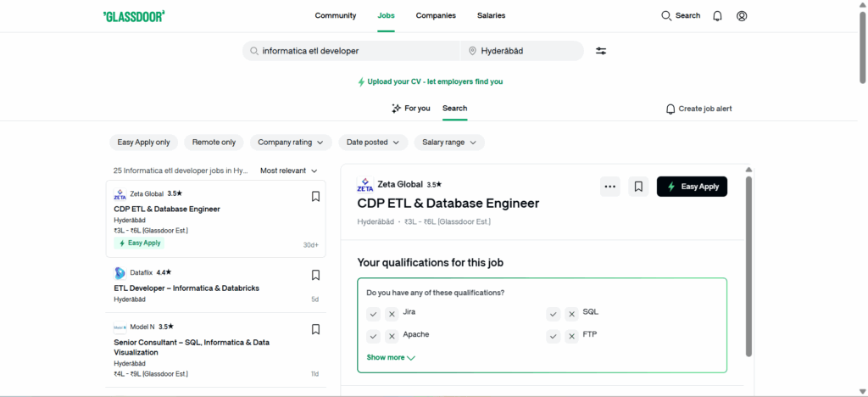Toggle the Easy Apply only filter
This screenshot has height=397, width=868.
coord(143,143)
